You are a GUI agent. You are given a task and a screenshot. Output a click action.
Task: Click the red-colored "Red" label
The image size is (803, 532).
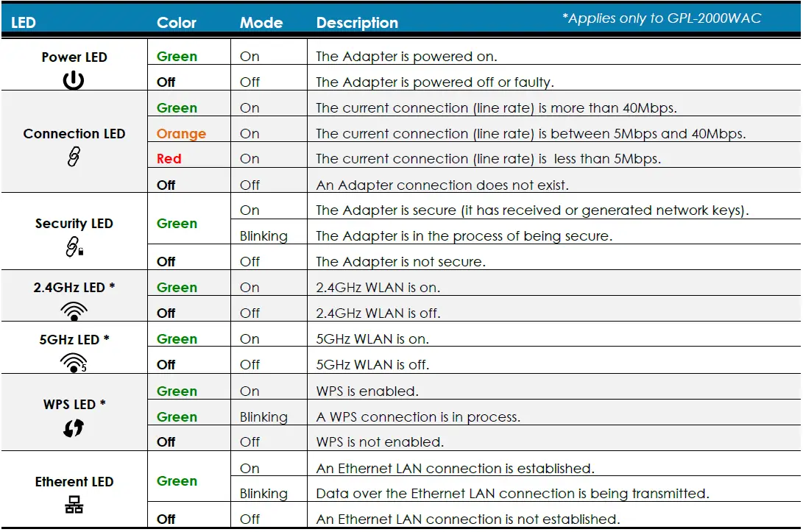pyautogui.click(x=169, y=159)
